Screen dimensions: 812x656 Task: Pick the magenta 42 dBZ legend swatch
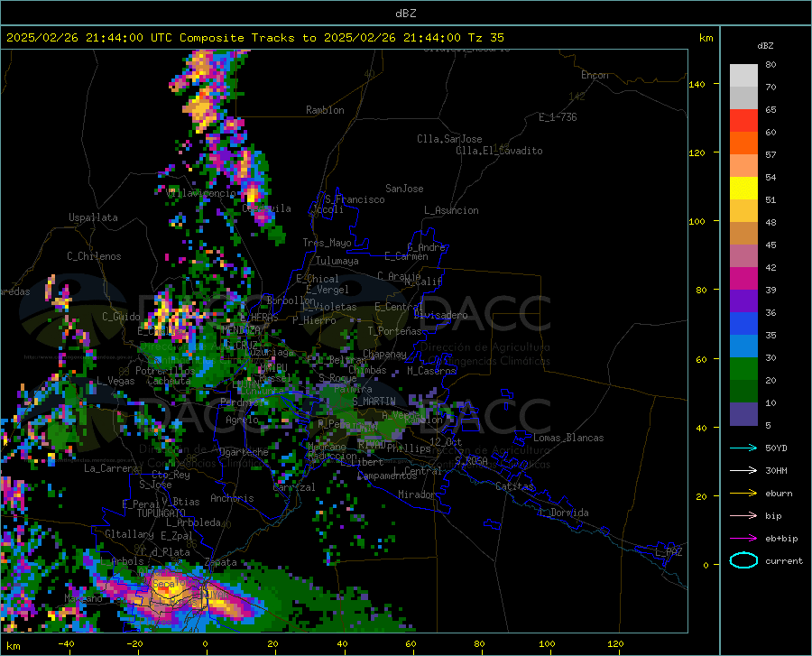(x=743, y=279)
